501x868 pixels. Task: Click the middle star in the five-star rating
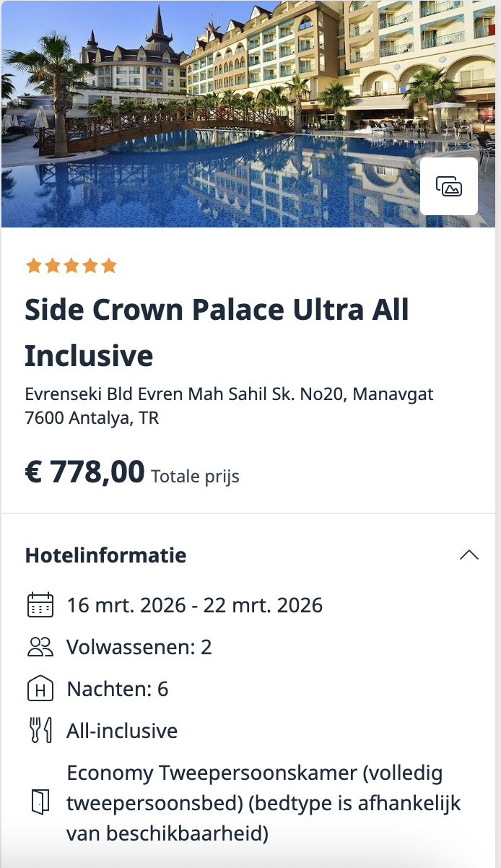(73, 265)
